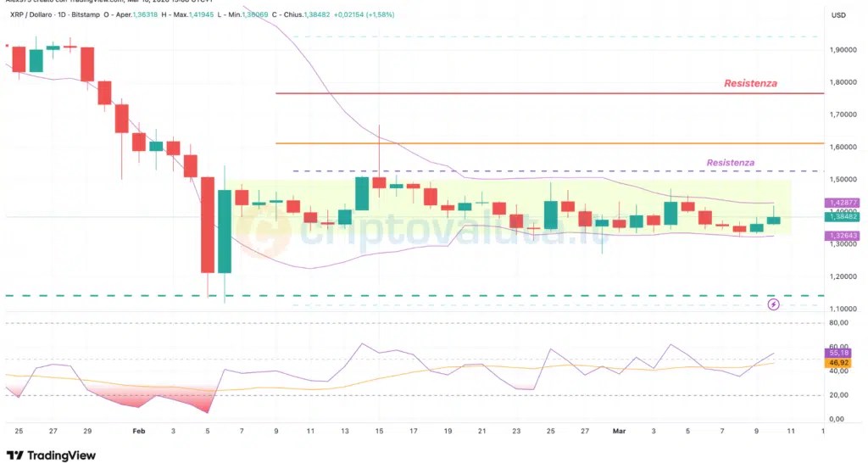Click the 29 date axis label
This screenshot has height=463, width=868.
(87, 431)
